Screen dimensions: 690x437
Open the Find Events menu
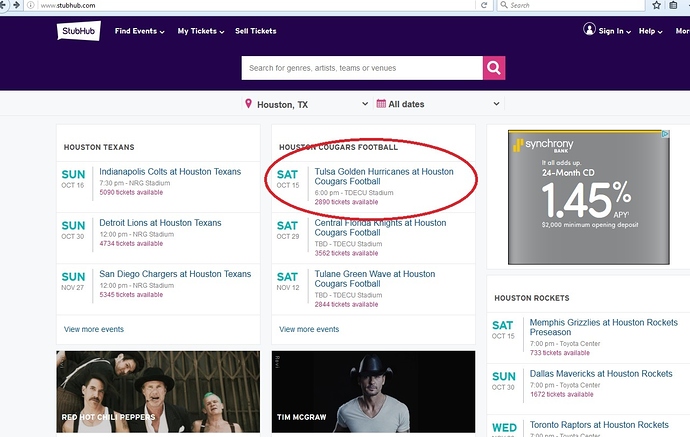[139, 31]
